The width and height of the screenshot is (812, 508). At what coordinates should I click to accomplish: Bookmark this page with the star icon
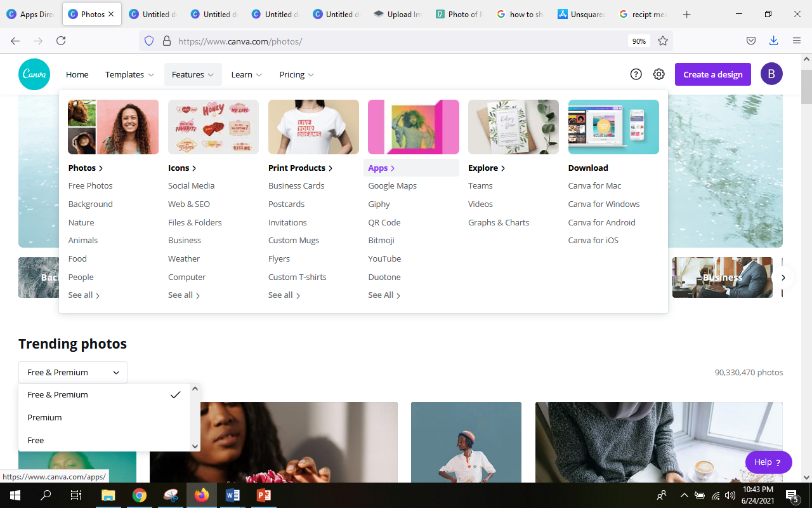pos(663,41)
